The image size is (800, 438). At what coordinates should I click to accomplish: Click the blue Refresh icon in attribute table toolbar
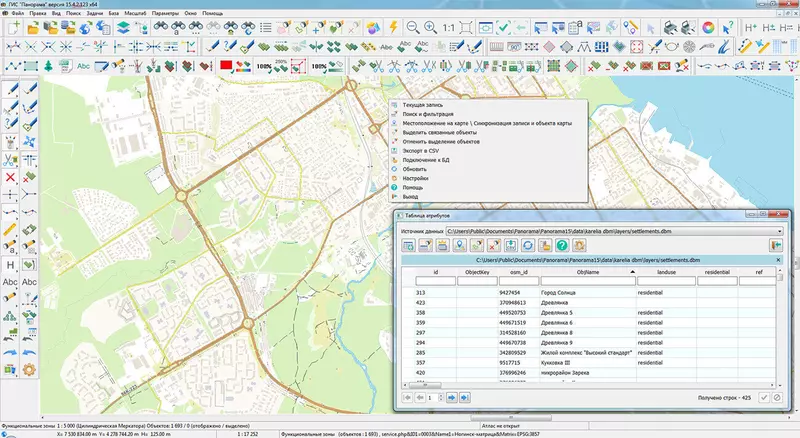529,246
